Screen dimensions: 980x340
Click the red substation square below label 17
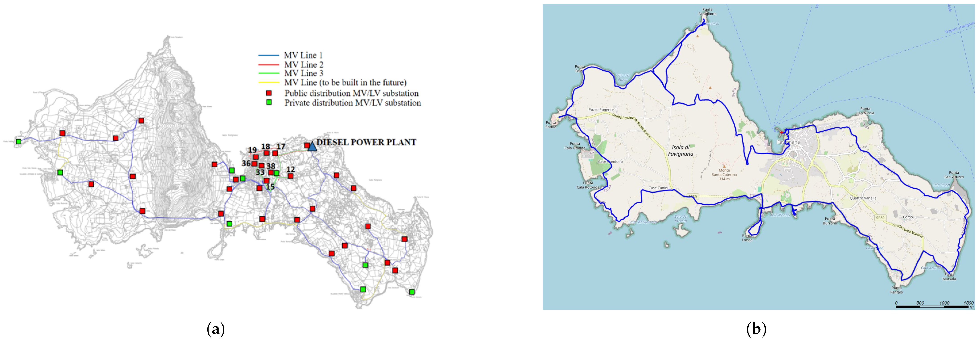[x=275, y=153]
